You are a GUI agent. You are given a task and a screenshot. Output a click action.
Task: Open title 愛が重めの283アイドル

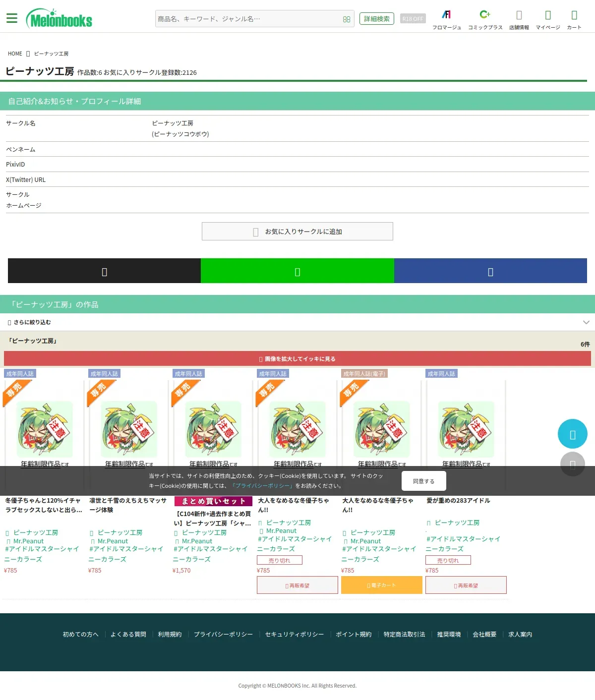[x=458, y=501]
